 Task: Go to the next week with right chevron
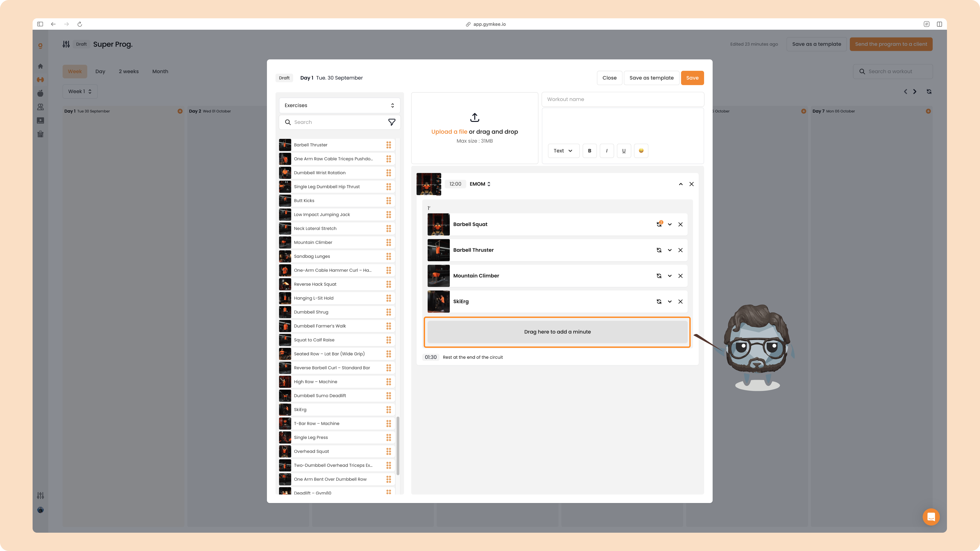[x=915, y=91]
